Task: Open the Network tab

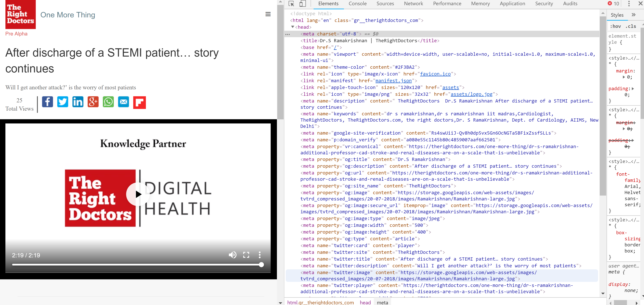Action: tap(413, 4)
